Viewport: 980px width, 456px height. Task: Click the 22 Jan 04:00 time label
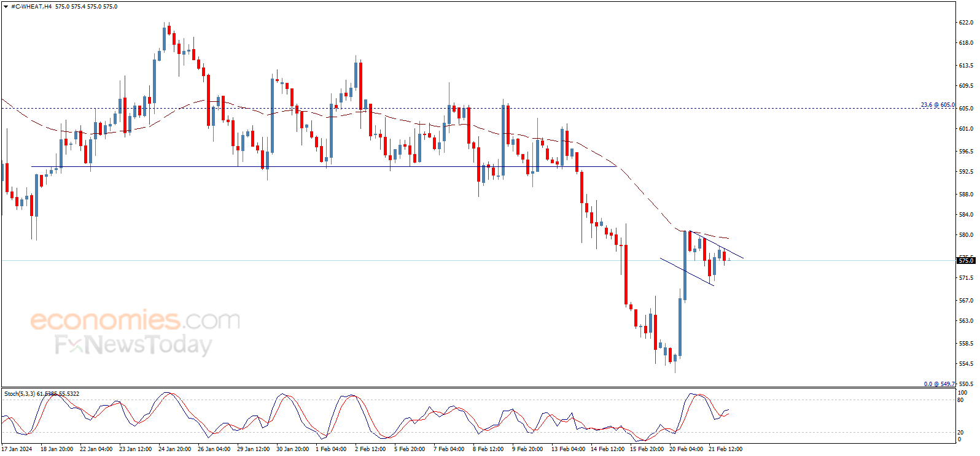[96, 449]
